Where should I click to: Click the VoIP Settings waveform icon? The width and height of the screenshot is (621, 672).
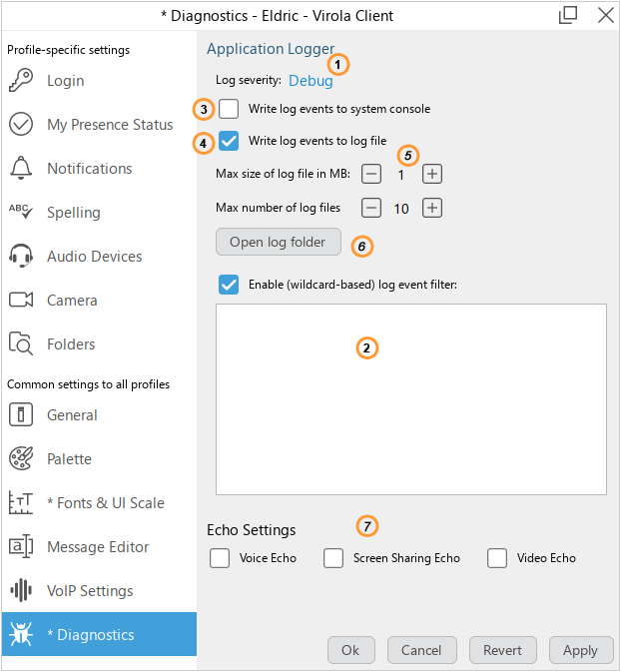[21, 591]
